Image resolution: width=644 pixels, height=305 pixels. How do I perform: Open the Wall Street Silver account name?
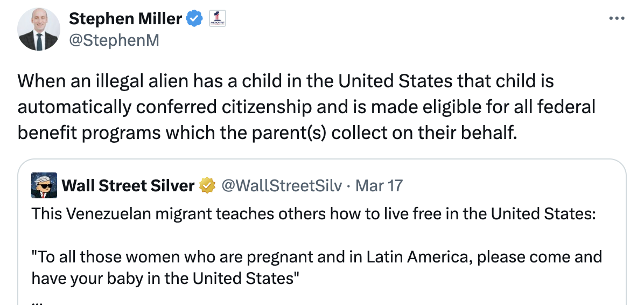(128, 186)
